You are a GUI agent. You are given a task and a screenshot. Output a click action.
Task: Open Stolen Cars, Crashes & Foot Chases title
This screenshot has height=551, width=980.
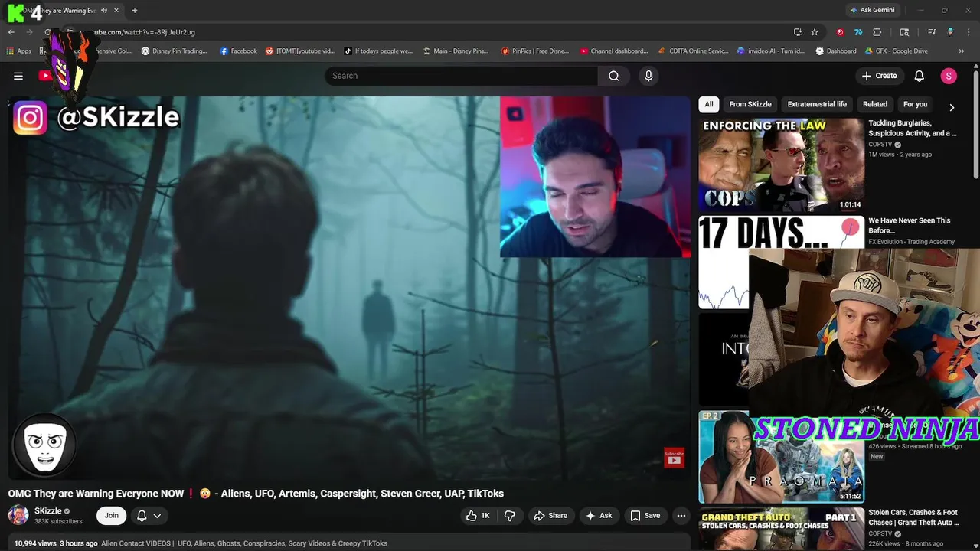pyautogui.click(x=913, y=517)
